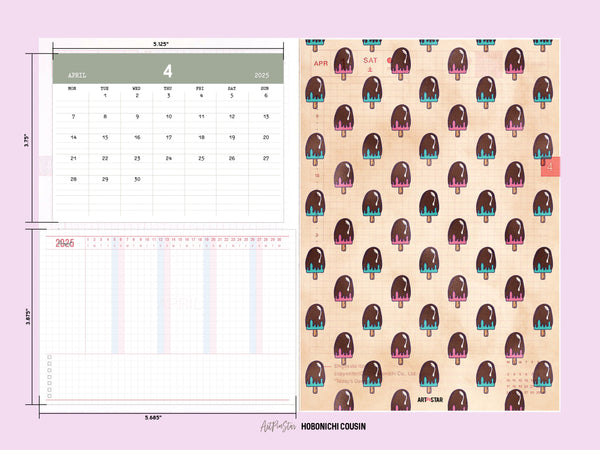This screenshot has width=600, height=450.
Task: Select APRIL month label in calendar header
Action: tap(79, 75)
